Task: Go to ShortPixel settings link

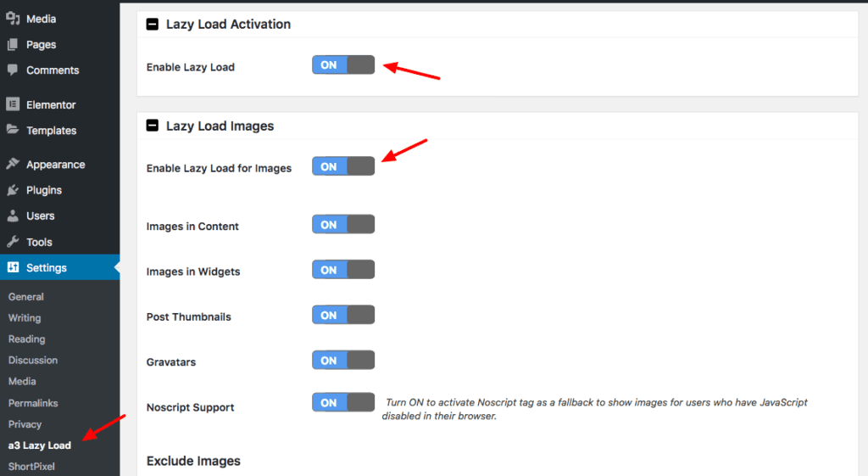Action: point(31,467)
